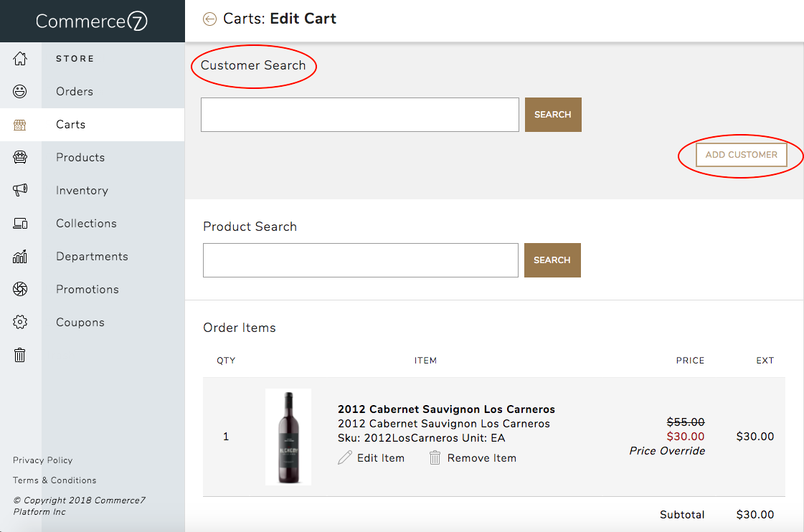Click the Sku: 2012LosCarneros text
The width and height of the screenshot is (804, 532).
coord(398,437)
